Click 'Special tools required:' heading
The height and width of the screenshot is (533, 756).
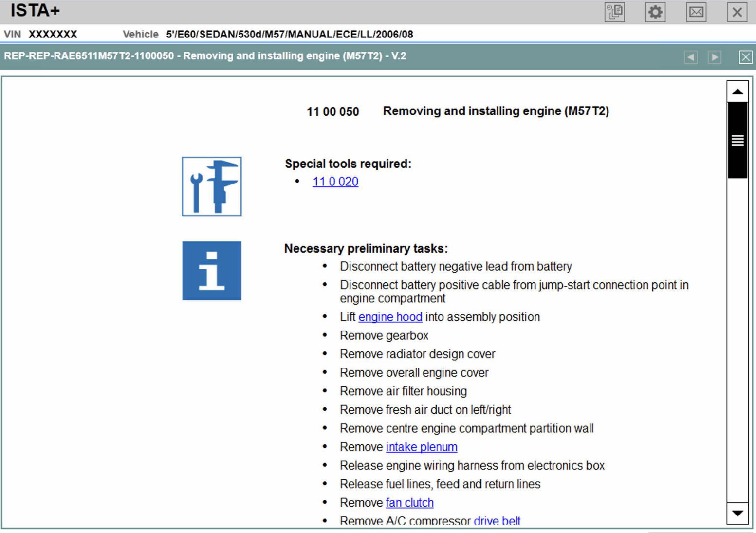[x=348, y=164]
